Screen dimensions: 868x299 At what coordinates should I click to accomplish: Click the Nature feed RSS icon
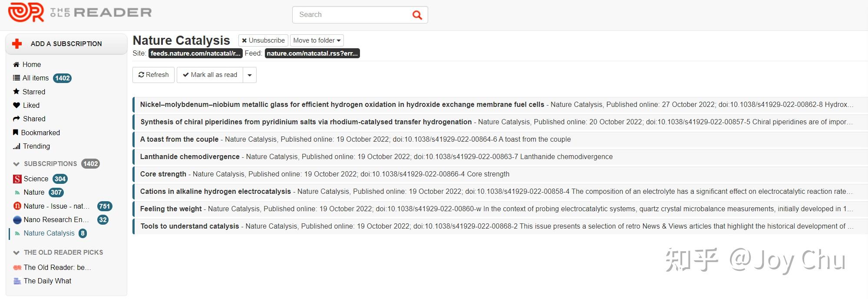[x=17, y=193]
